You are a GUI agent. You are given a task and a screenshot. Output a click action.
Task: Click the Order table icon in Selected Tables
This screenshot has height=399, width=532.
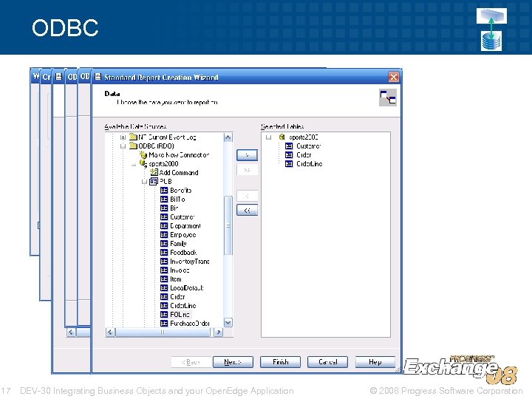[x=289, y=154]
